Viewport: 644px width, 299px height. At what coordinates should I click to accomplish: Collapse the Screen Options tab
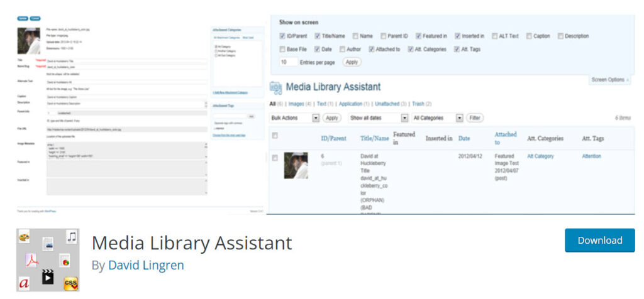click(610, 80)
